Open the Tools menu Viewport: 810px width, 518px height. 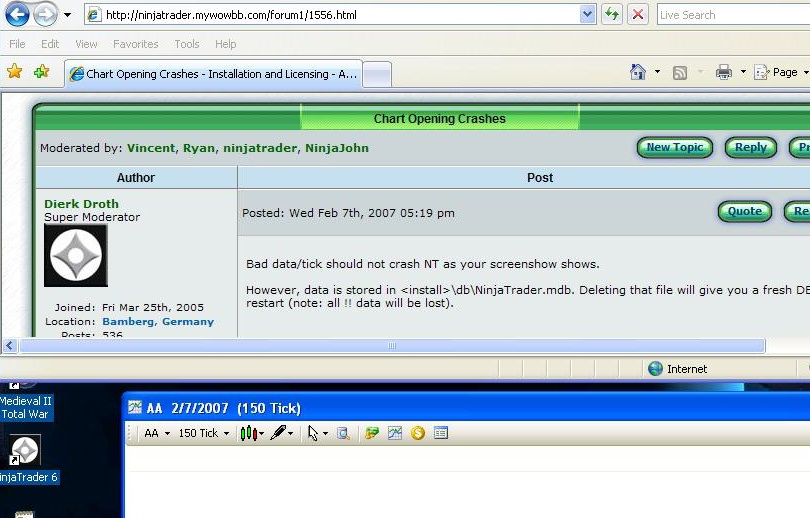click(x=187, y=44)
